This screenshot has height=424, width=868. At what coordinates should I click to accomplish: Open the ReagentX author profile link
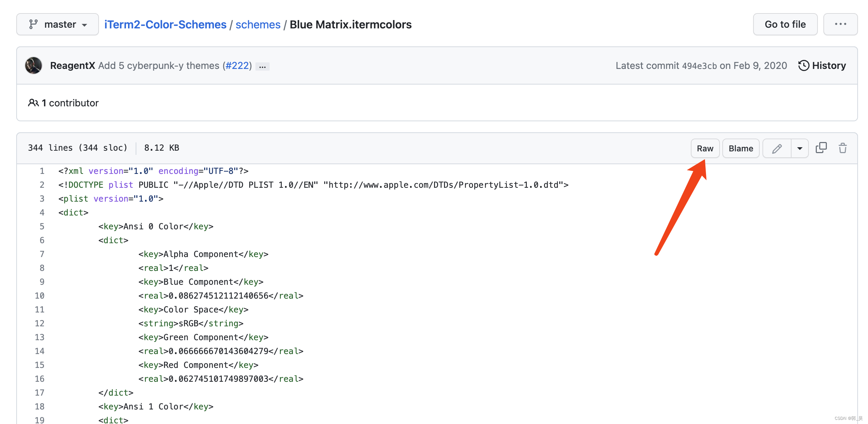click(x=72, y=65)
